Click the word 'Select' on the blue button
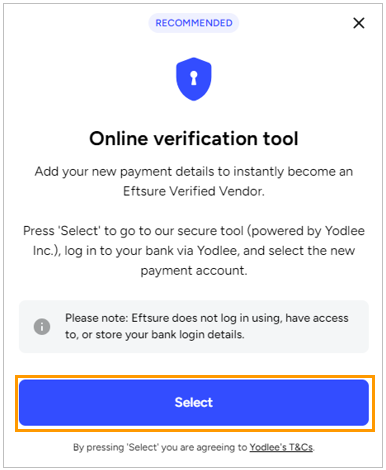This screenshot has height=470, width=386. (194, 402)
